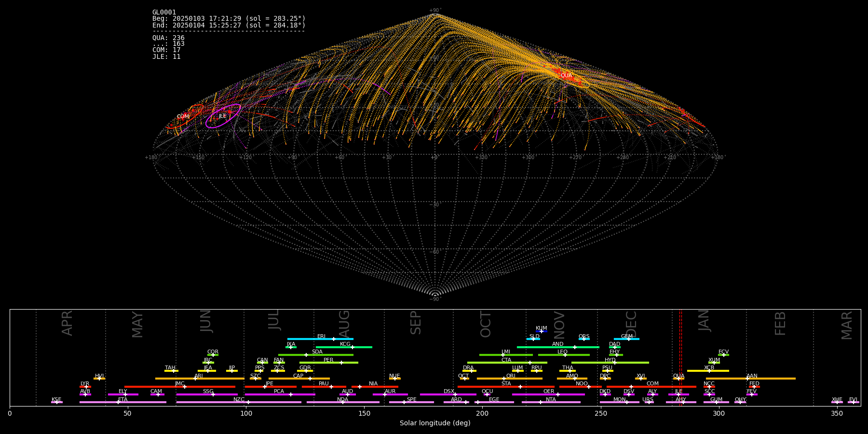Click the MAR month label in timeline
The width and height of the screenshot is (868, 434).
847,325
